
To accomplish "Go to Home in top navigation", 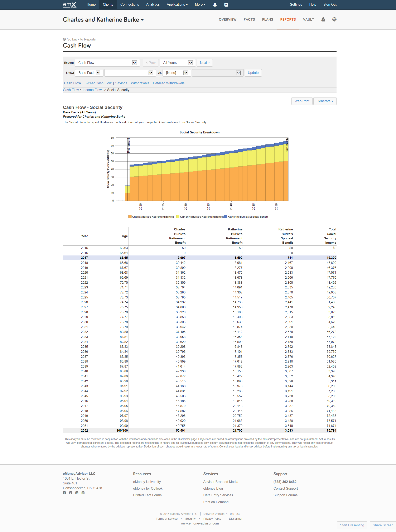I will (91, 5).
